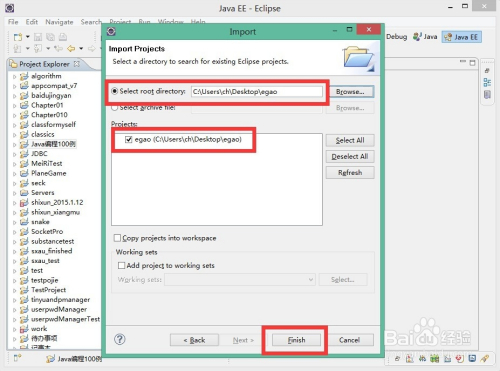
Task: Click the Next Annotation toolbar icon
Action: coord(17,49)
